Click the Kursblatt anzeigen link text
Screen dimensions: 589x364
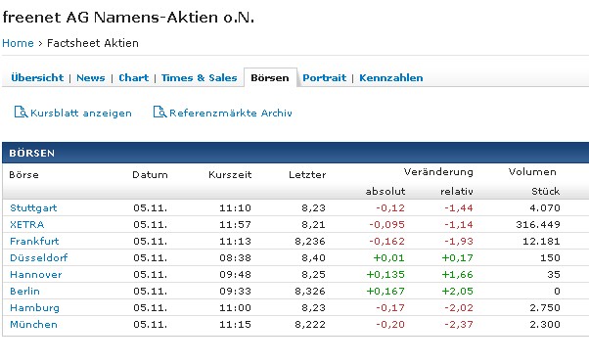coord(81,114)
